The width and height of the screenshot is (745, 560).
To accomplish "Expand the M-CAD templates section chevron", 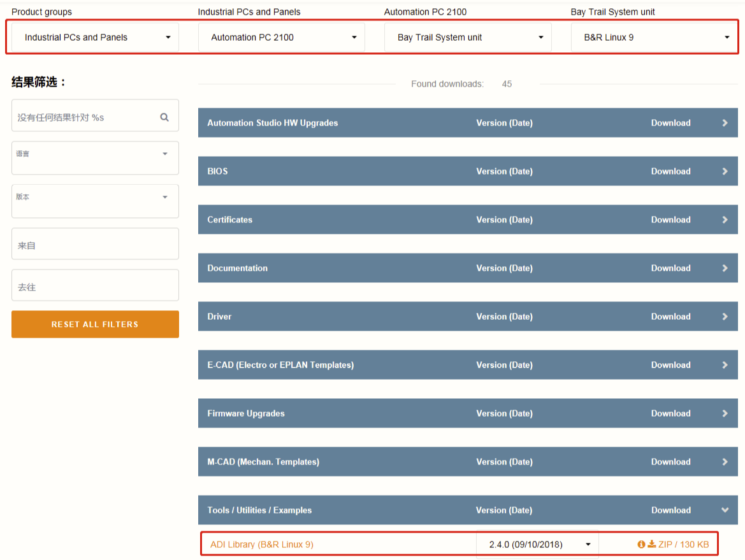I will [725, 462].
